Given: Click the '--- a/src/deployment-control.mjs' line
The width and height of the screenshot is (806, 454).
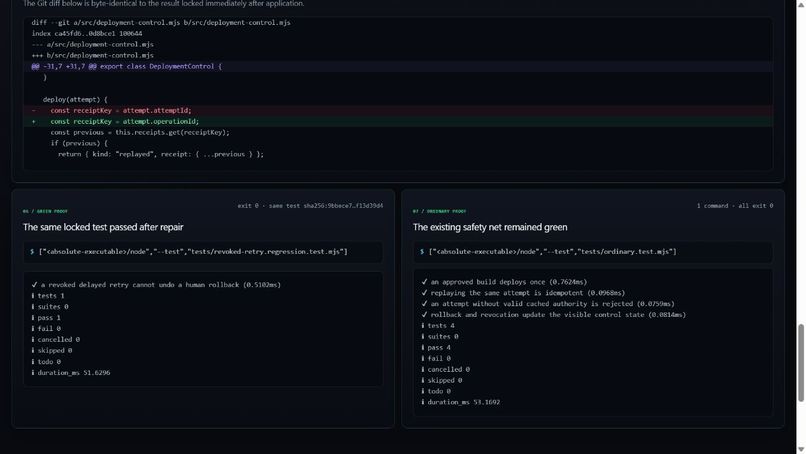Looking at the screenshot, I should click(x=93, y=44).
